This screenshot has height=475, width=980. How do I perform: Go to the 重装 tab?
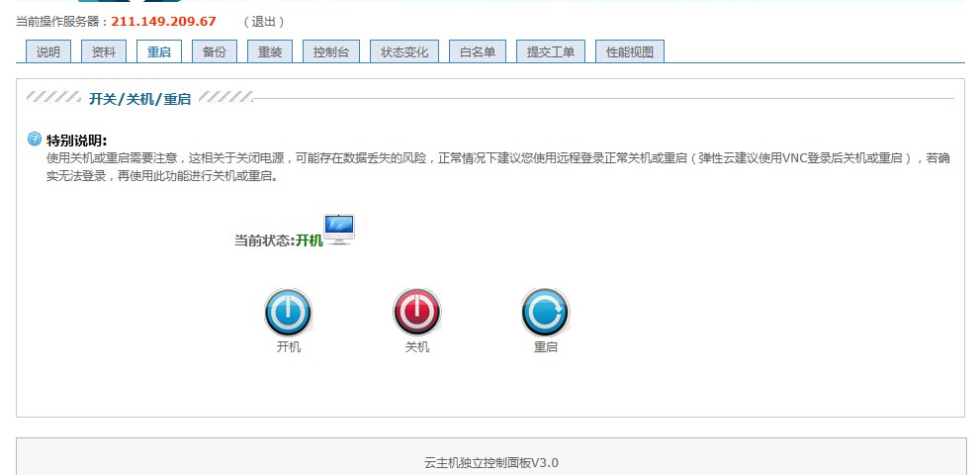pyautogui.click(x=270, y=51)
